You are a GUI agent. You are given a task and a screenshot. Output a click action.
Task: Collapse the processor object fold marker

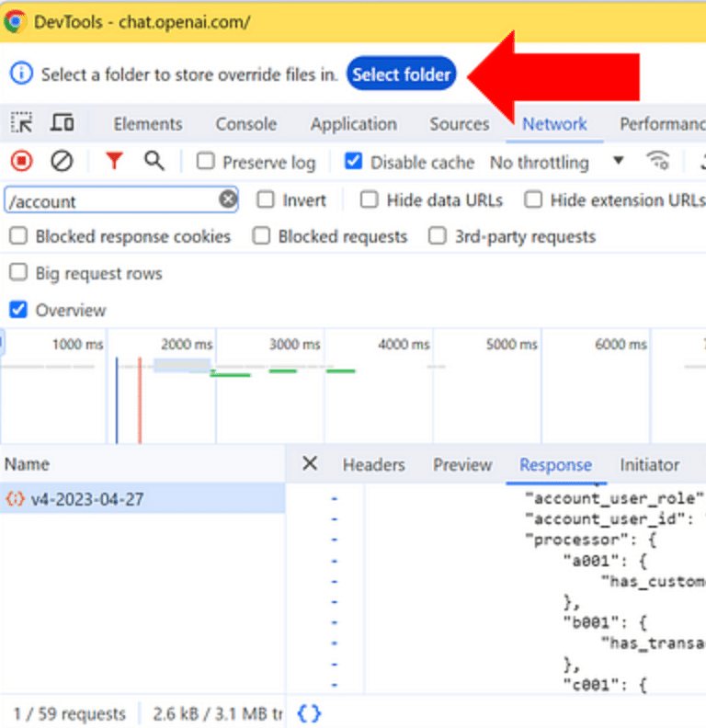point(335,540)
